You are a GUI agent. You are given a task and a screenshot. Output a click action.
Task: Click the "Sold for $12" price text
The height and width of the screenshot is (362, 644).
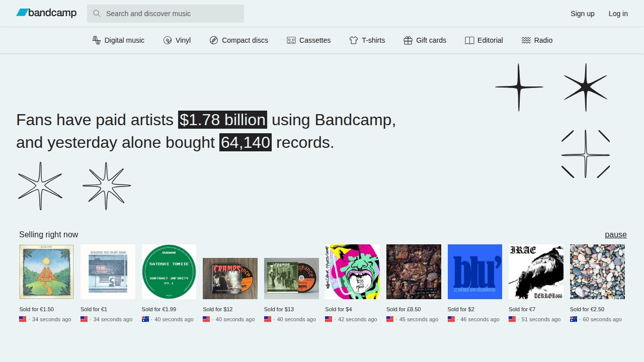(x=218, y=309)
